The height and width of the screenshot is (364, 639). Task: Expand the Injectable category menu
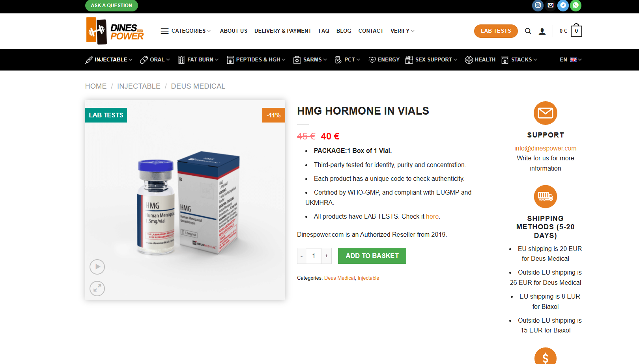[x=109, y=60]
